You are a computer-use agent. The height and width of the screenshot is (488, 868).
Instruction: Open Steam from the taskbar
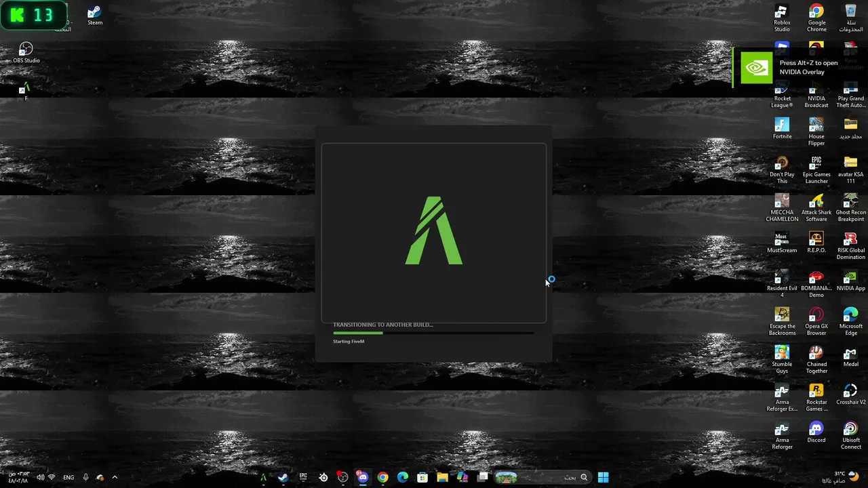pyautogui.click(x=283, y=477)
